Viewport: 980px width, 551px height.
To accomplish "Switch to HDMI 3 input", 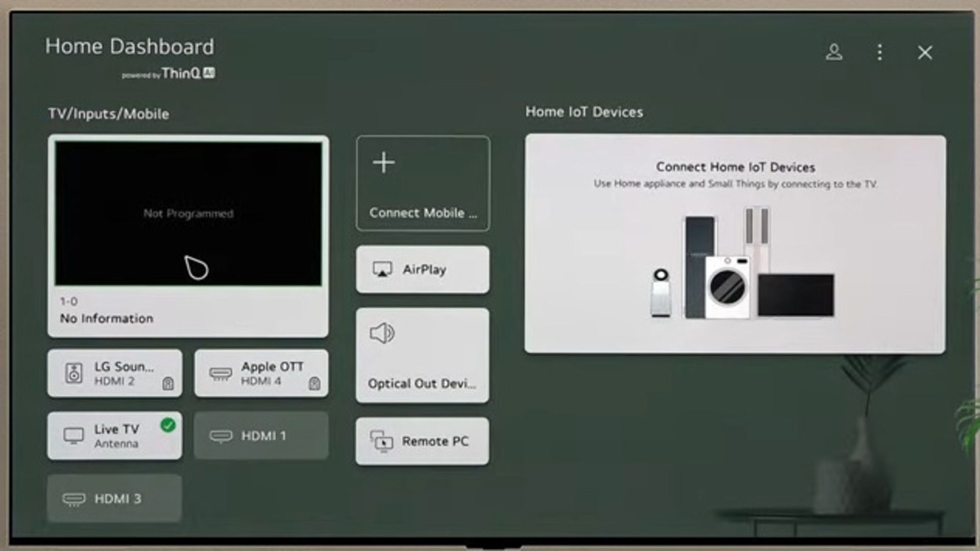I will 115,498.
